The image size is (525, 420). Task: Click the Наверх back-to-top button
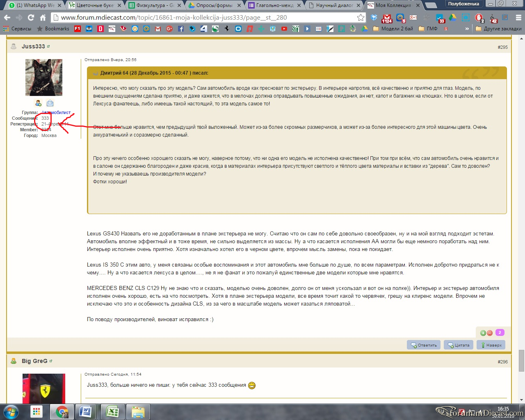tap(491, 345)
